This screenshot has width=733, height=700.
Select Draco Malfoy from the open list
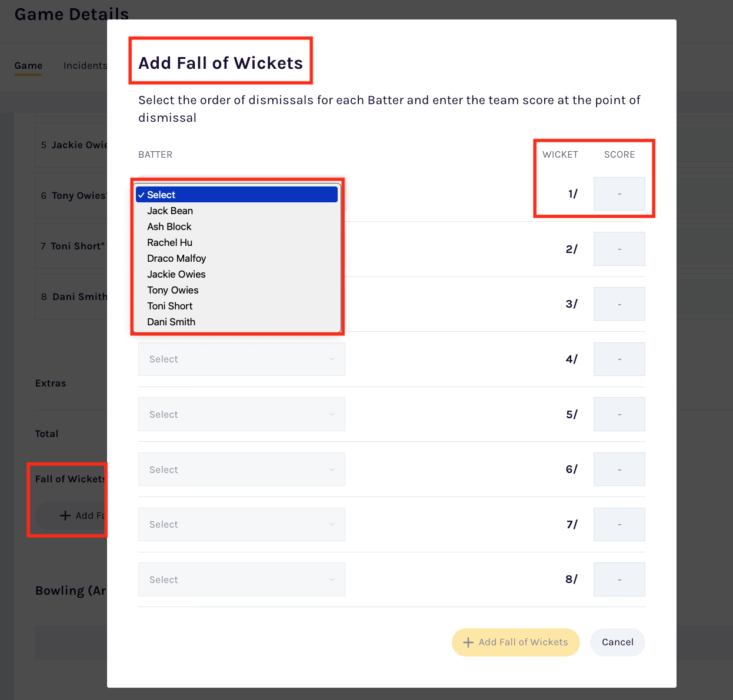pos(176,258)
